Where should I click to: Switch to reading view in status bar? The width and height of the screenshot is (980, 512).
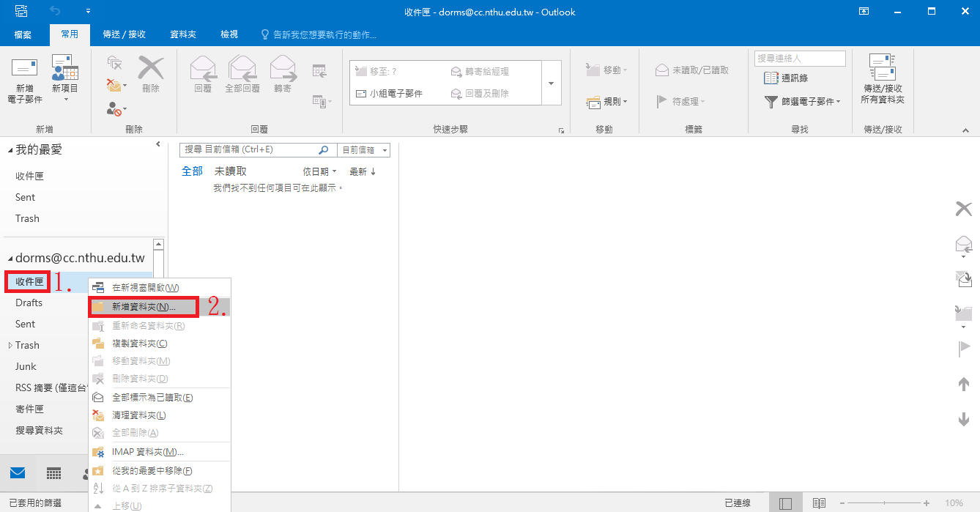click(x=819, y=503)
